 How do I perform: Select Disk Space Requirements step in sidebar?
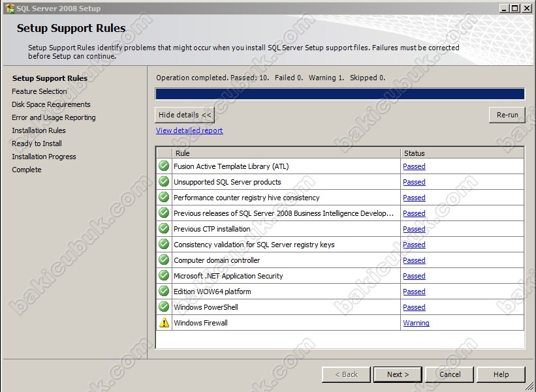(51, 104)
